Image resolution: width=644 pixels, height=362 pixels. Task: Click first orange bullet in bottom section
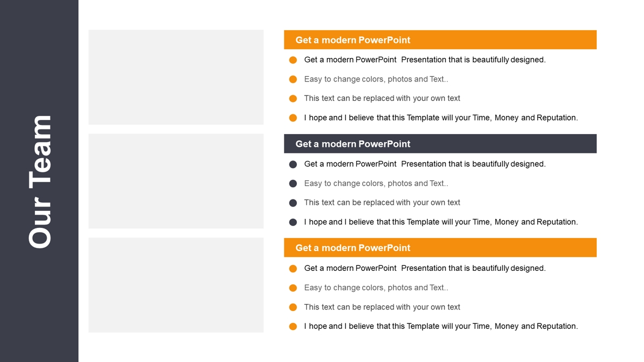point(293,269)
